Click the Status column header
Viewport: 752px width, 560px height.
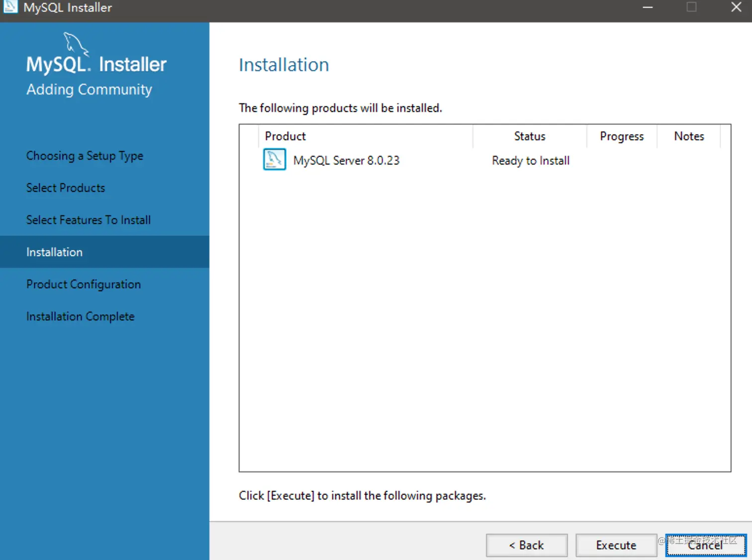(530, 136)
